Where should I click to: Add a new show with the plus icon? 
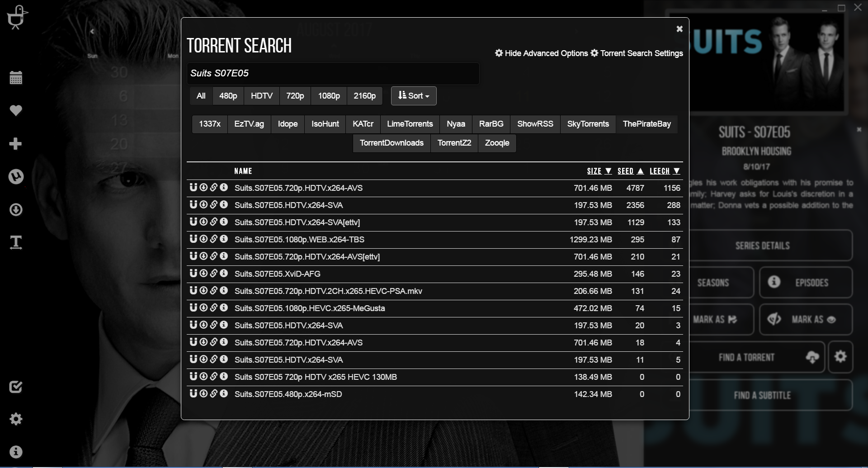click(16, 144)
